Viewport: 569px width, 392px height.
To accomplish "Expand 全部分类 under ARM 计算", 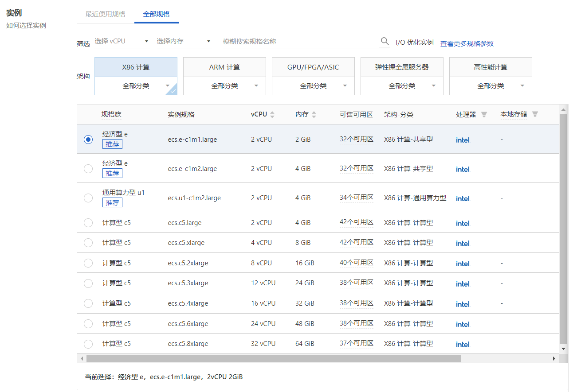I will (x=224, y=86).
